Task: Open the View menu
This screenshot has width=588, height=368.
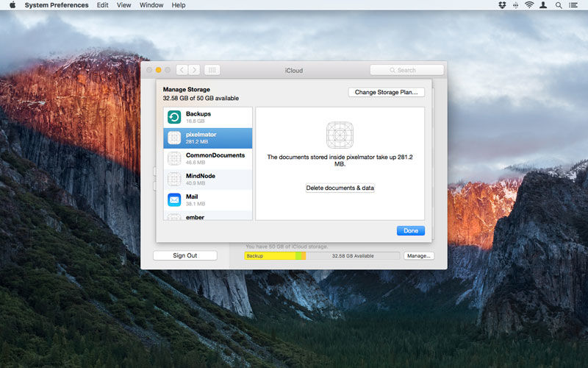Action: point(123,5)
